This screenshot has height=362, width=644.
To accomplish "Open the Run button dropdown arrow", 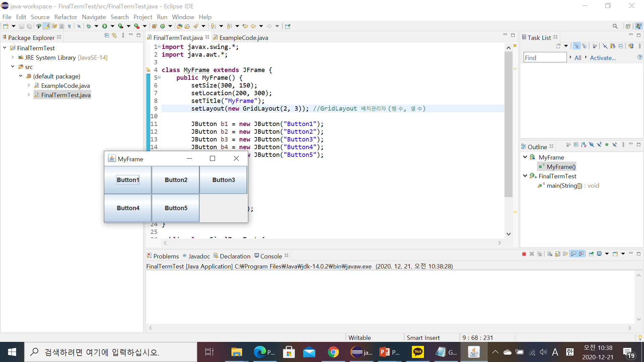I will (112, 26).
